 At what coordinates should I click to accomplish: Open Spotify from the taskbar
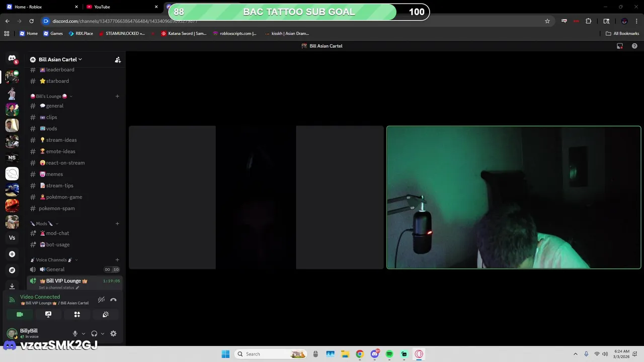point(389,354)
